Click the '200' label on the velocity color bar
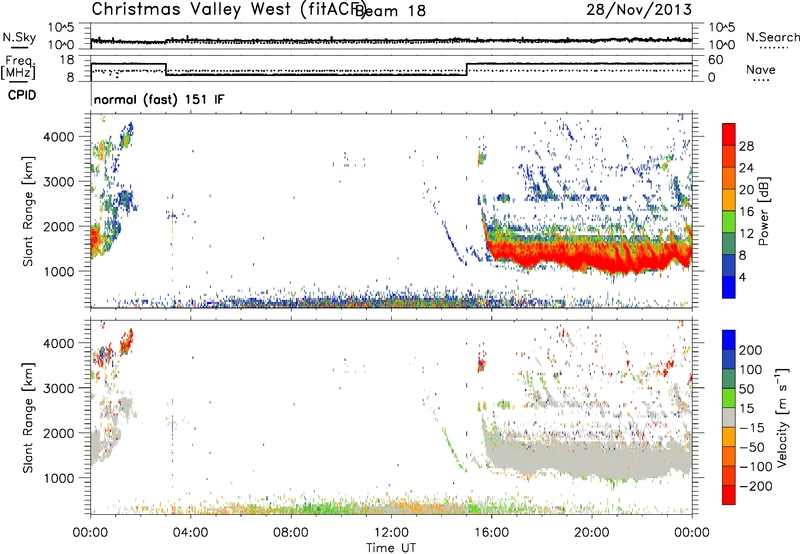800x554 pixels. pyautogui.click(x=751, y=350)
